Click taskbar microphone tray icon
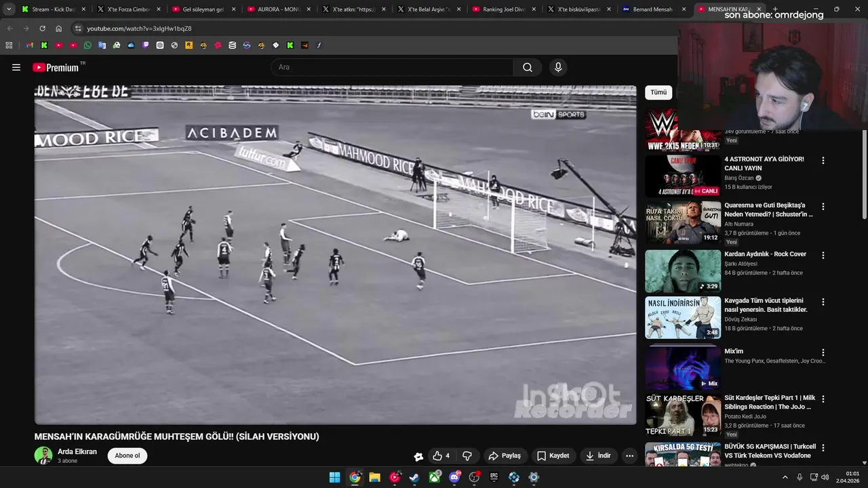The width and height of the screenshot is (868, 488). click(800, 477)
